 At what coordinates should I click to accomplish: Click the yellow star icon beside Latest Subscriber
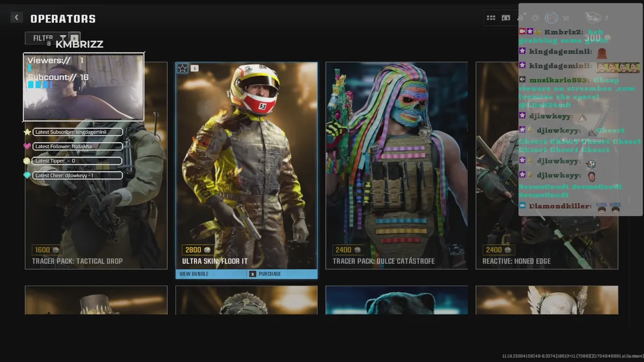pos(27,132)
